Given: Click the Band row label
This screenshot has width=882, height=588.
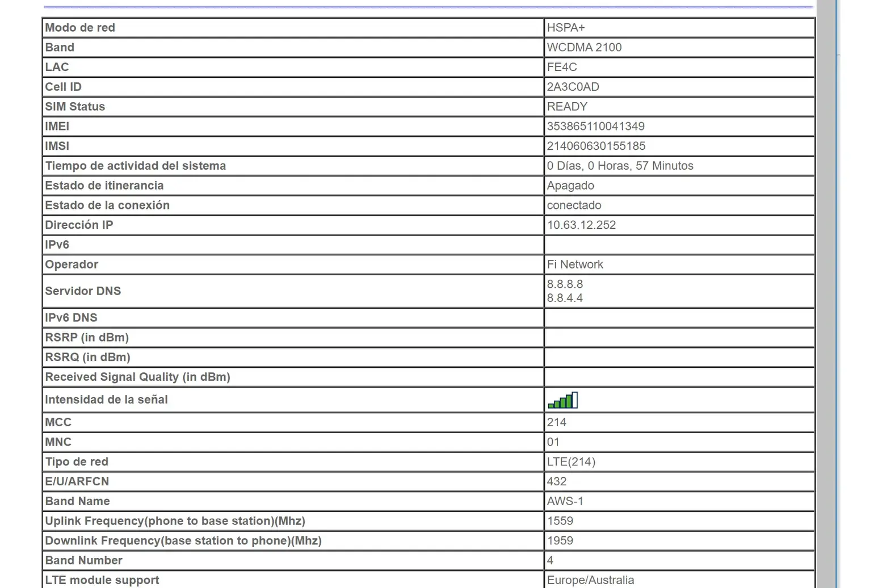Looking at the screenshot, I should pyautogui.click(x=60, y=48).
